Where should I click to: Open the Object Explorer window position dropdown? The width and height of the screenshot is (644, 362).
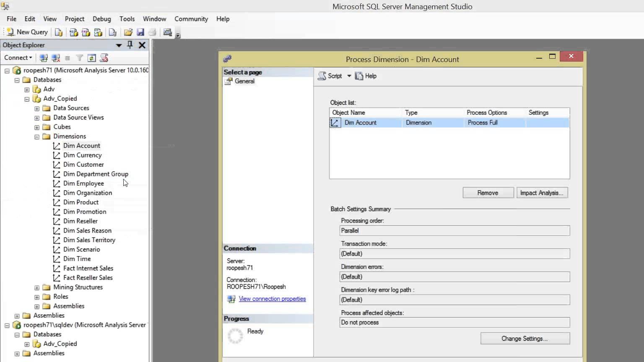pos(119,45)
